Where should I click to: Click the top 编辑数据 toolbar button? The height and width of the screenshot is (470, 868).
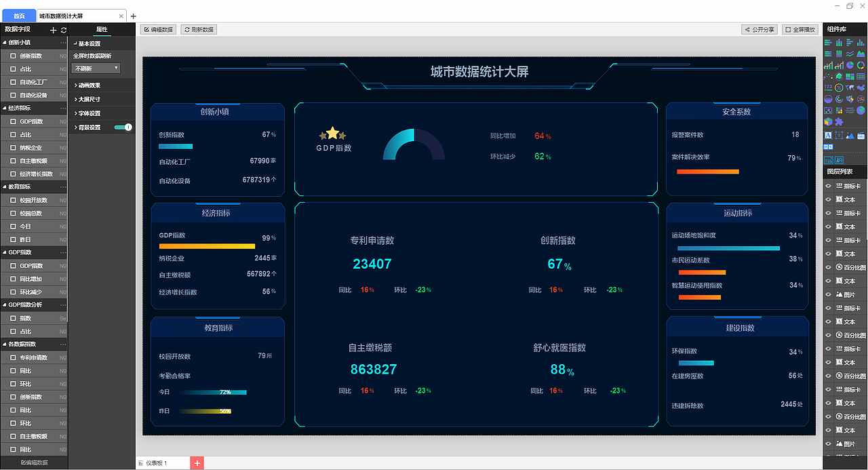pyautogui.click(x=158, y=30)
